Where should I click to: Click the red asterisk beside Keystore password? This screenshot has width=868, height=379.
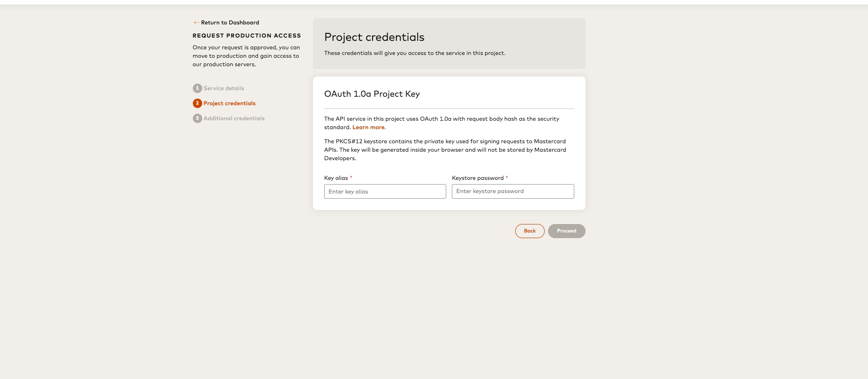507,177
